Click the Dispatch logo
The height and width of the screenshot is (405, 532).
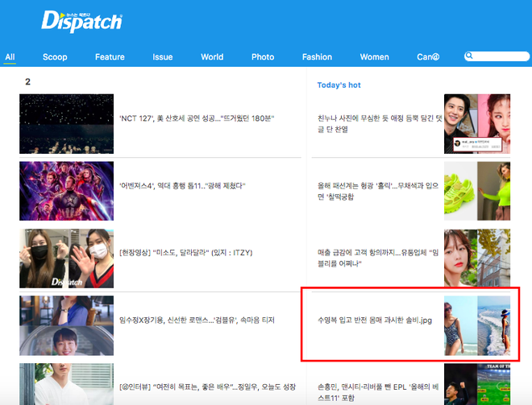pos(81,22)
